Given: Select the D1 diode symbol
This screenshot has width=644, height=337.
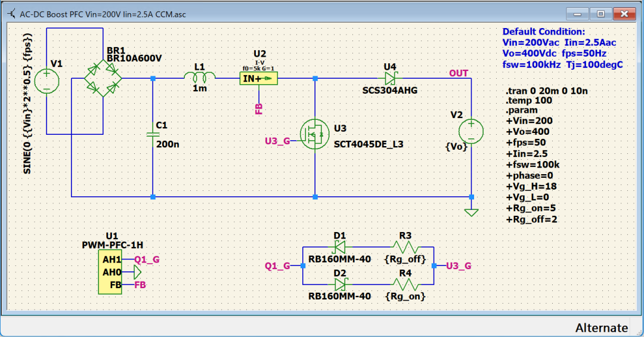Looking at the screenshot, I should pyautogui.click(x=339, y=247).
